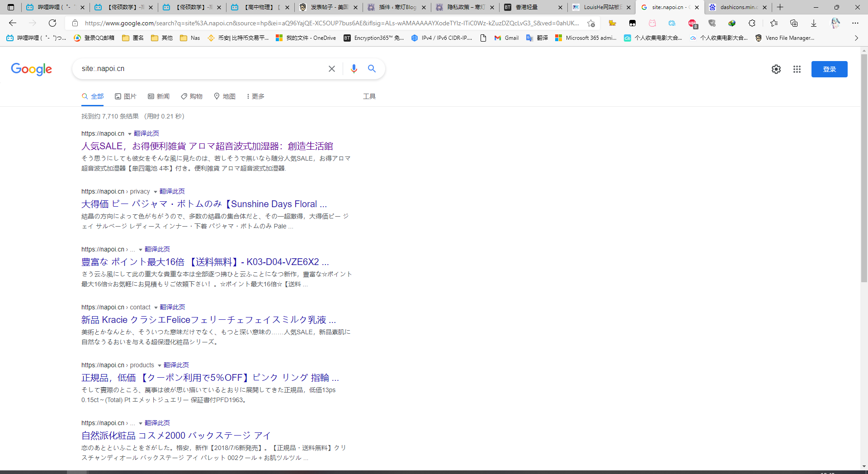Image resolution: width=868 pixels, height=474 pixels.
Task: Click the 登录 sign-in button
Action: [x=829, y=69]
